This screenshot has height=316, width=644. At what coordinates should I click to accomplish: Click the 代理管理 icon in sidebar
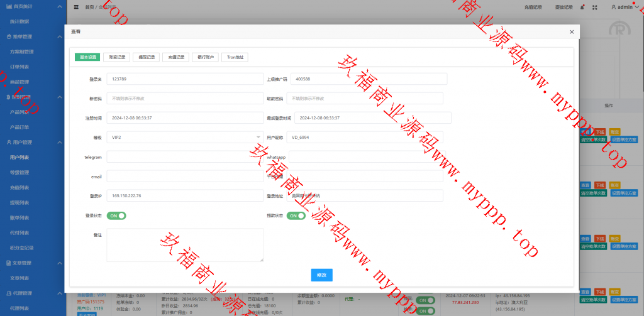(x=7, y=293)
